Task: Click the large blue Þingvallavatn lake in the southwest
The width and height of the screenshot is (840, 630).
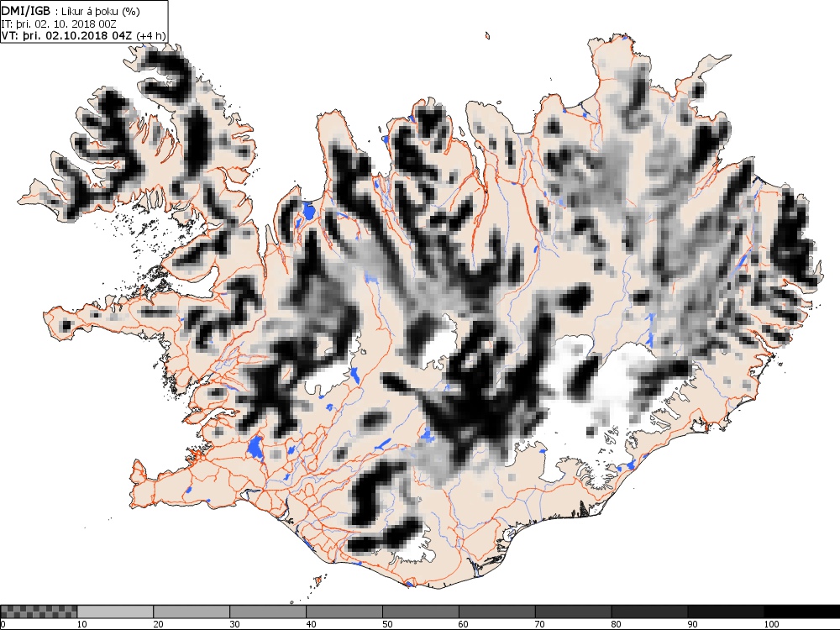Action: coord(255,449)
